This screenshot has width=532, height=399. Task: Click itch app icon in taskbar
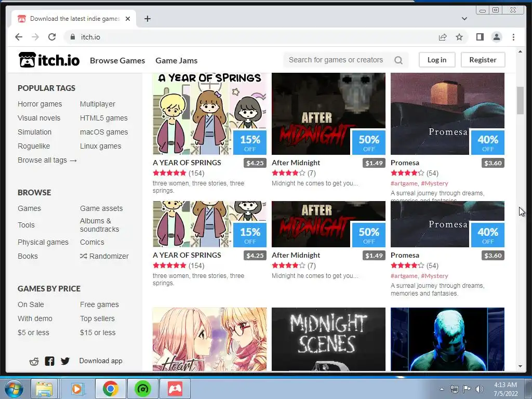175,389
